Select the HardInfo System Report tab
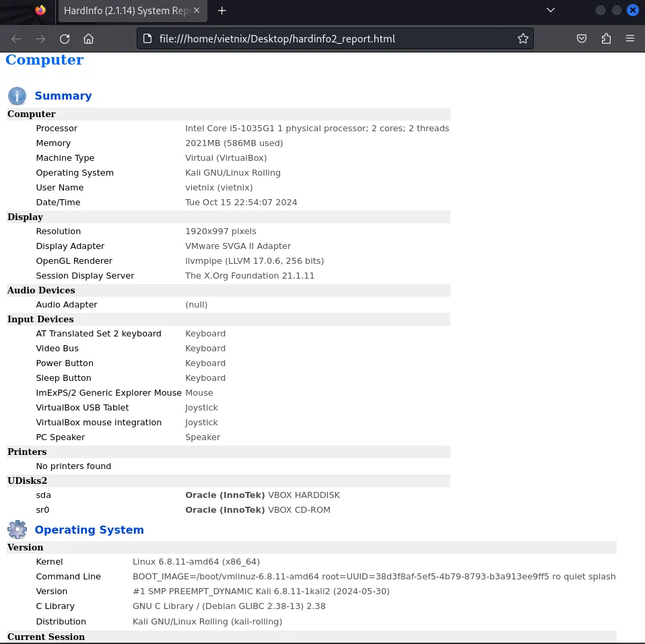 coord(132,11)
